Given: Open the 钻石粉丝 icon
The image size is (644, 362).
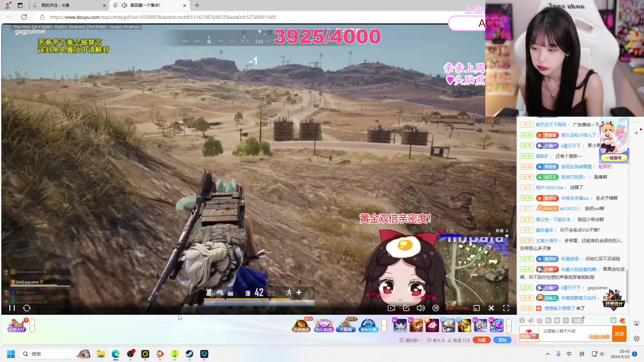Looking at the screenshot, I should click(x=324, y=325).
